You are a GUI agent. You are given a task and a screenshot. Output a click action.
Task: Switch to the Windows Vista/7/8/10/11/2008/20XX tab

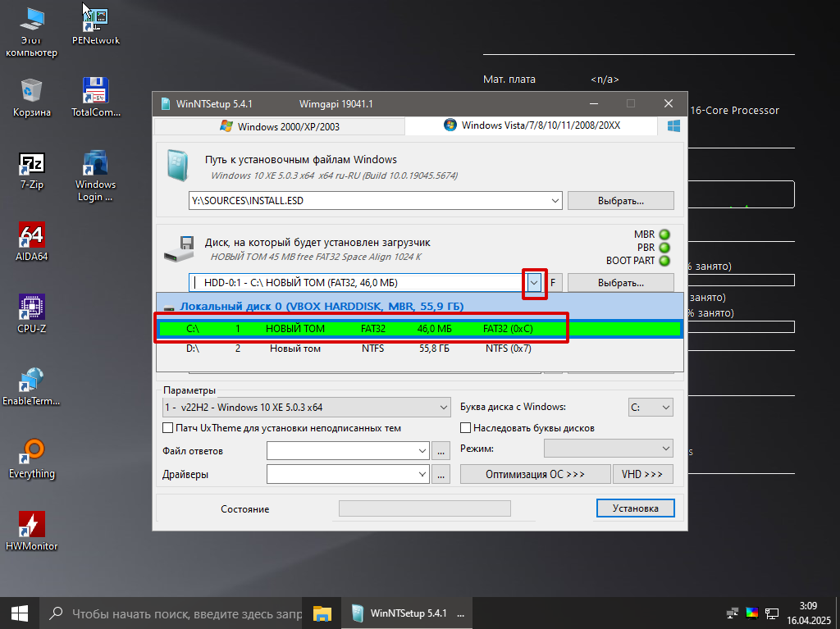[x=532, y=125]
